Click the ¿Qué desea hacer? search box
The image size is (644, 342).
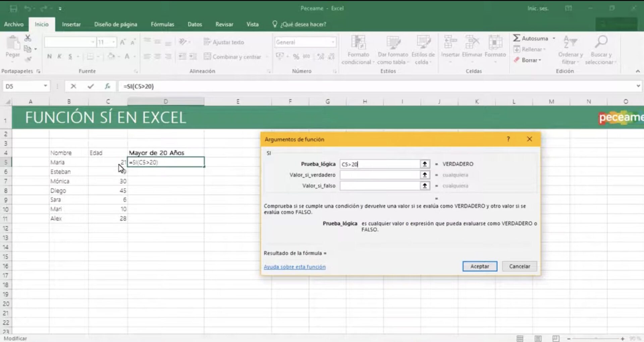(x=299, y=24)
